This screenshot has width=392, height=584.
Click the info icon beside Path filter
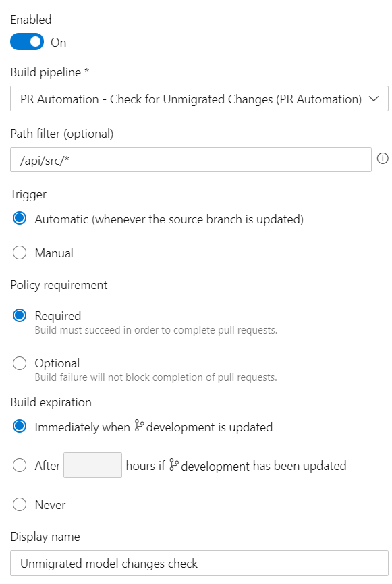[383, 159]
